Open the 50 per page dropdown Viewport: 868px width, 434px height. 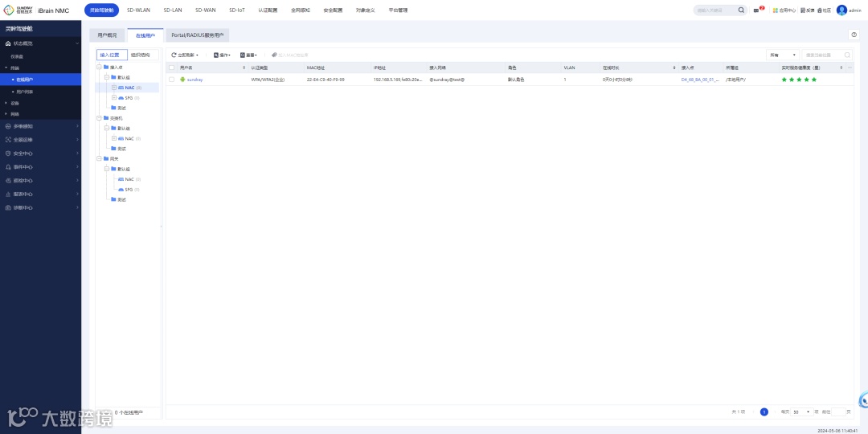(802, 411)
